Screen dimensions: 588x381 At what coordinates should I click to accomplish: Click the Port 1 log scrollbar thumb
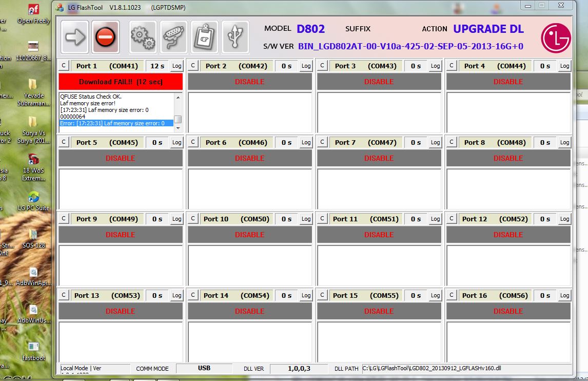coord(178,119)
